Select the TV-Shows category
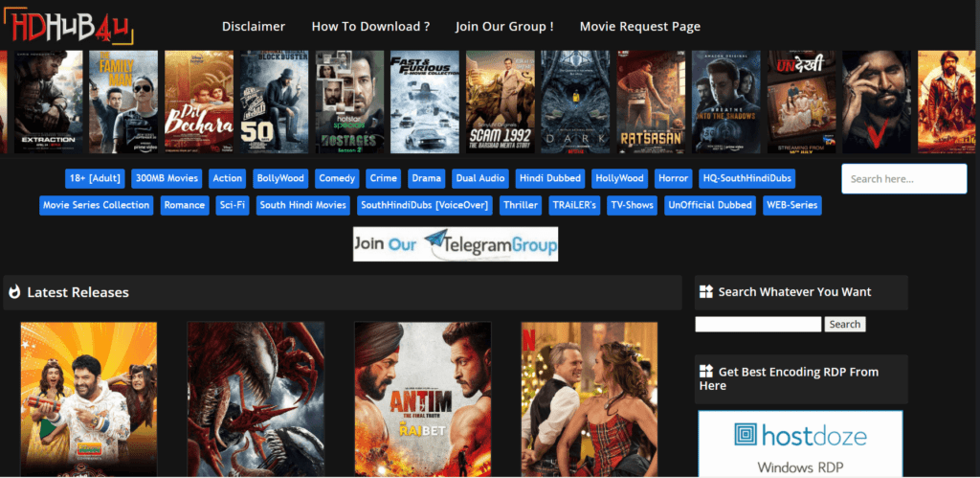This screenshot has height=478, width=980. pyautogui.click(x=632, y=205)
